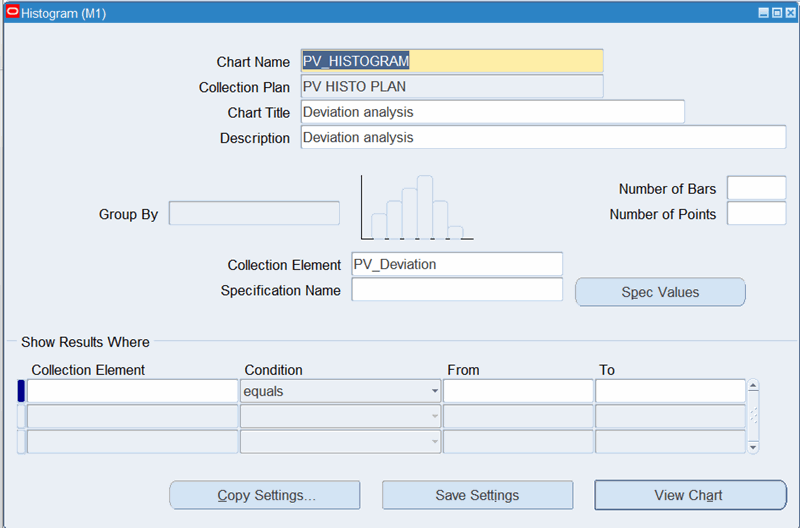Click the first-row Collection Element criteria field
Screen dimensions: 800x528
coord(133,391)
